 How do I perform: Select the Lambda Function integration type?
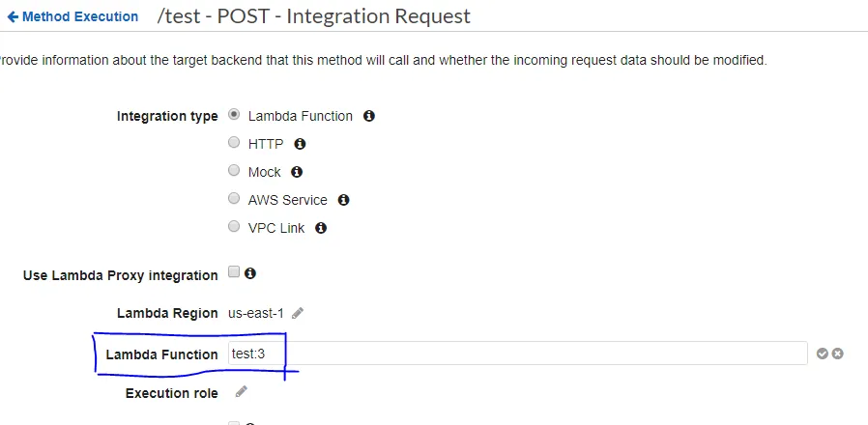coord(234,115)
